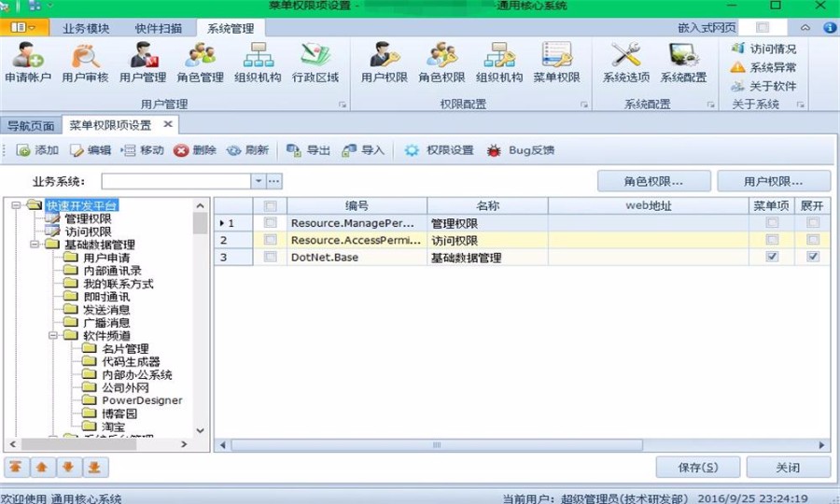Click the 关闭 close button
The image size is (840, 504).
click(x=788, y=468)
